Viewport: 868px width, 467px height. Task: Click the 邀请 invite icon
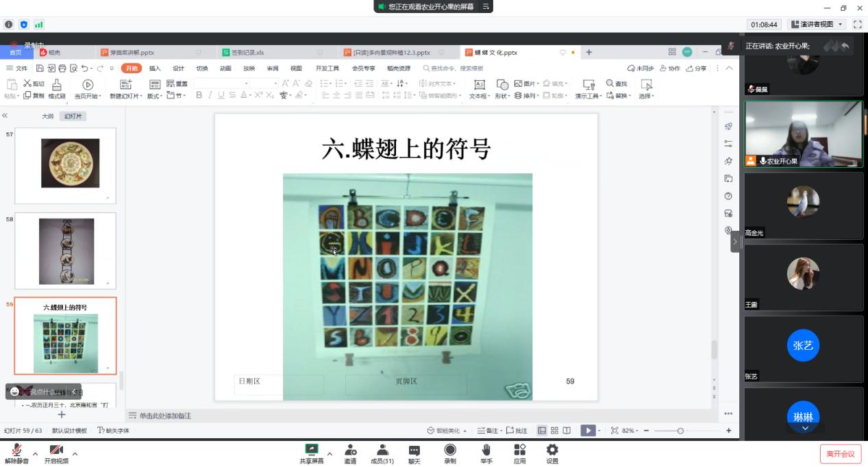[350, 453]
